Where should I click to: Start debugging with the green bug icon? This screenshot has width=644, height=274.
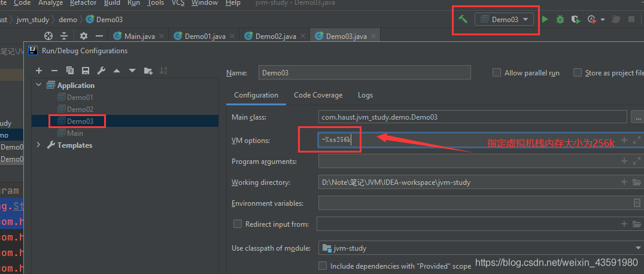click(x=560, y=19)
